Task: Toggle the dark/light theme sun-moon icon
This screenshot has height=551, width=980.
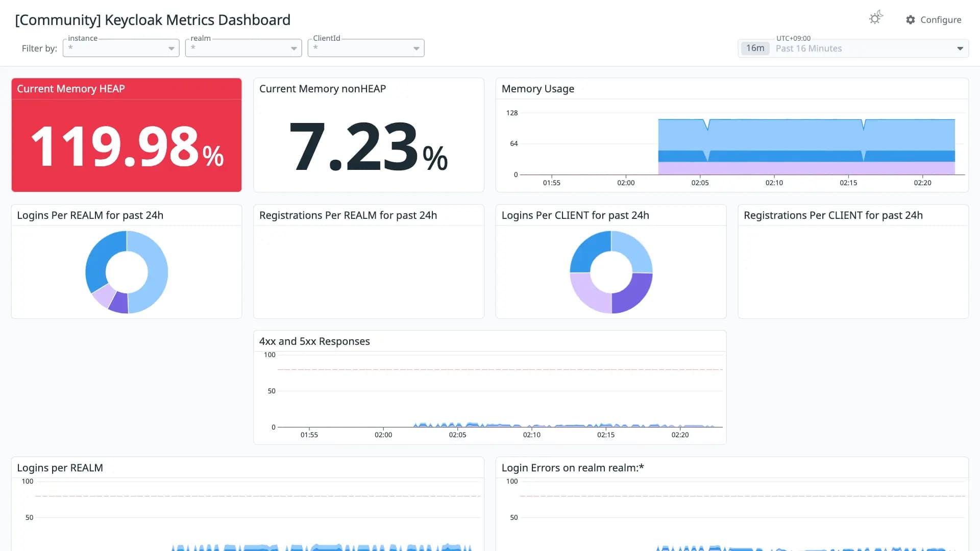Action: tap(876, 18)
